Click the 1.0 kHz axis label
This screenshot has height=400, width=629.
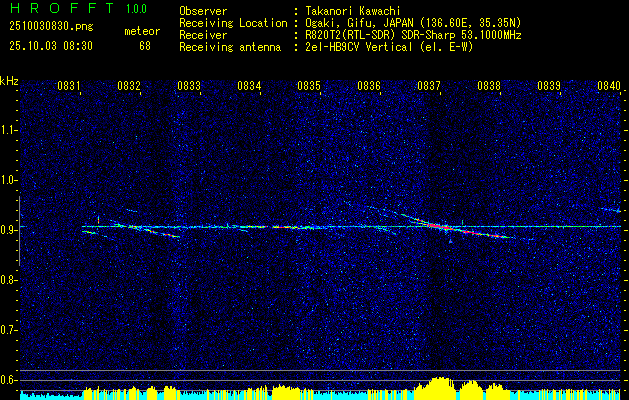[x=8, y=180]
